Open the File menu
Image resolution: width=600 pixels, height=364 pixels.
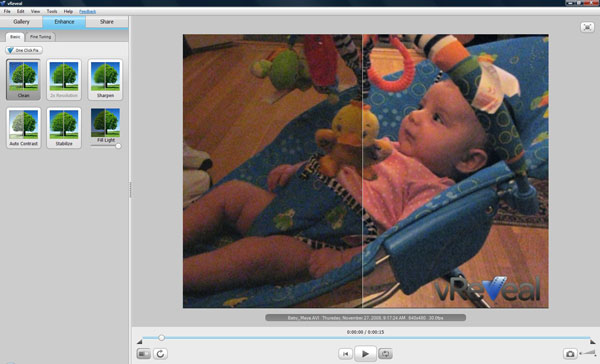pyautogui.click(x=7, y=11)
